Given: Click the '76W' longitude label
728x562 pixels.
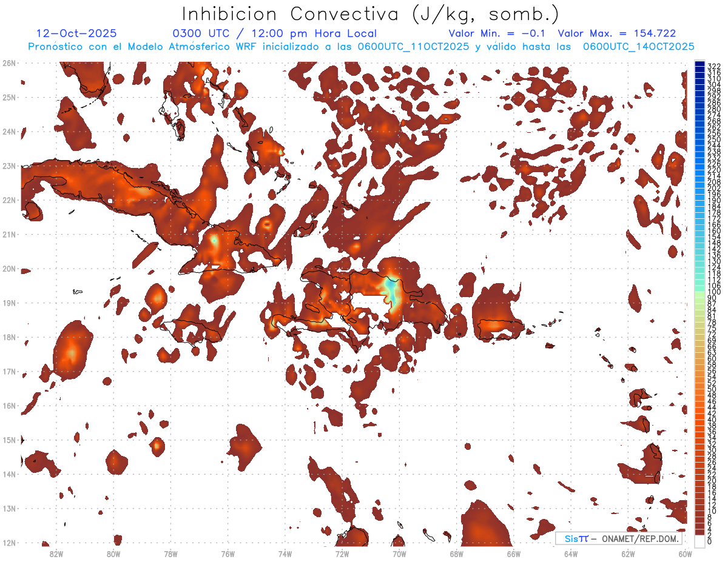Looking at the screenshot, I should (227, 554).
